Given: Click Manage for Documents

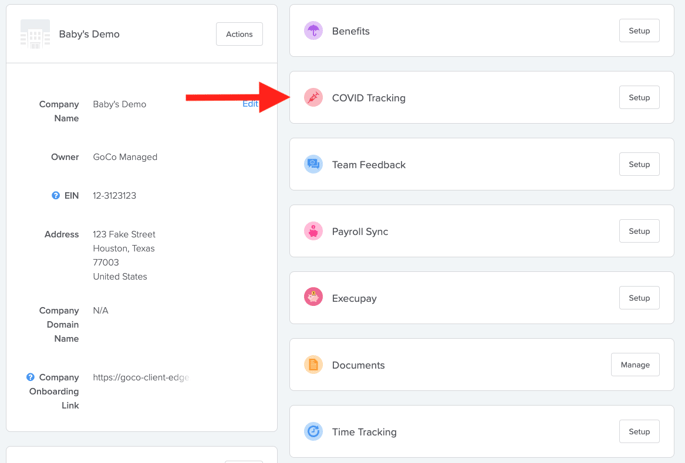Looking at the screenshot, I should (635, 365).
